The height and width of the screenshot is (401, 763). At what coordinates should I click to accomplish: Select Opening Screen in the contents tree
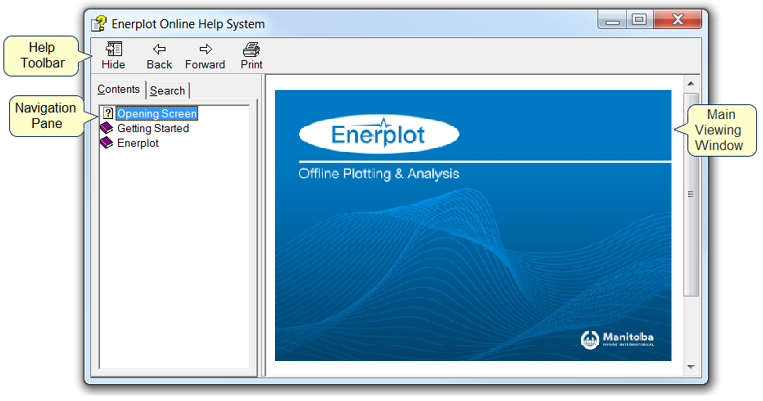tap(156, 113)
